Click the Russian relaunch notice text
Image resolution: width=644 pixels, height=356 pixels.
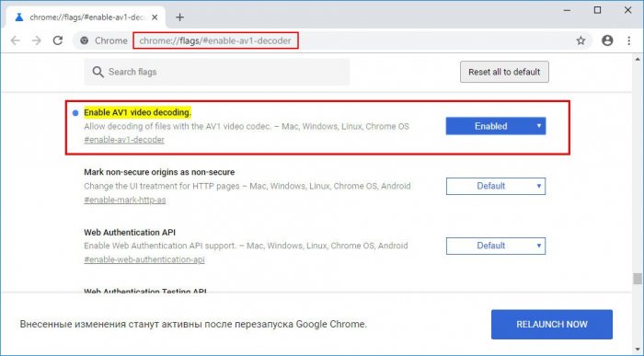click(193, 324)
